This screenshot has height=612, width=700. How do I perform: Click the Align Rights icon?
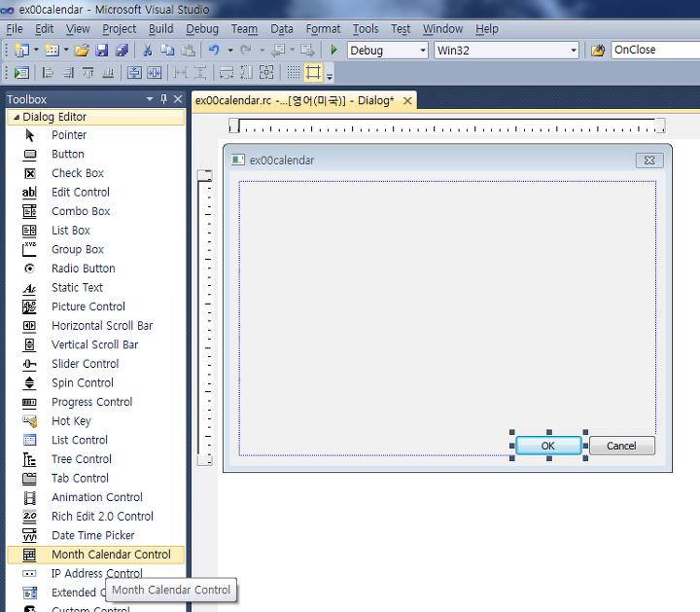(x=68, y=72)
